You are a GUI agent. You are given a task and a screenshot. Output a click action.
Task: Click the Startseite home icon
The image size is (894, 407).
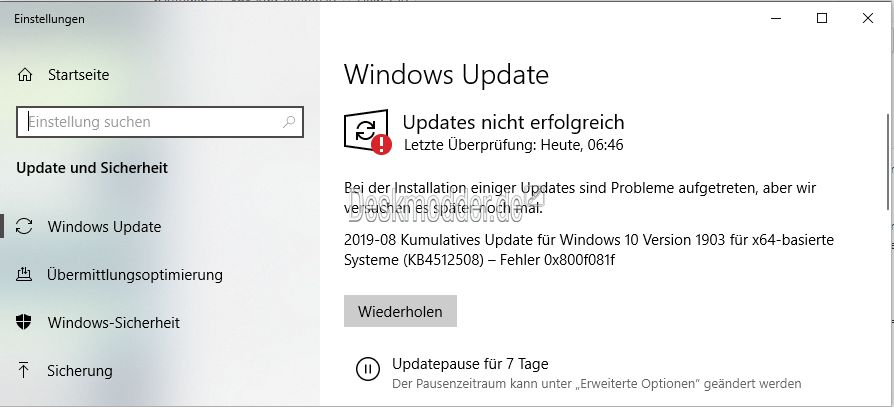(25, 75)
